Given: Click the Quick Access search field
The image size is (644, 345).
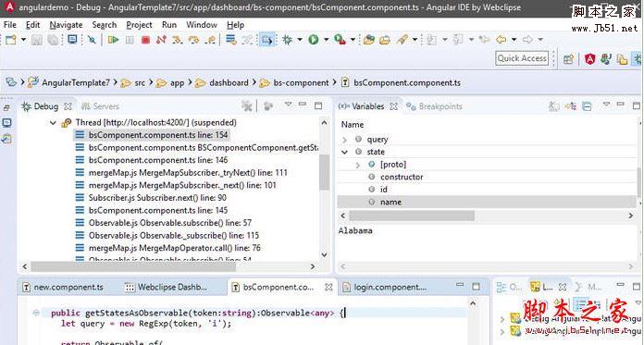Looking at the screenshot, I should (x=522, y=58).
